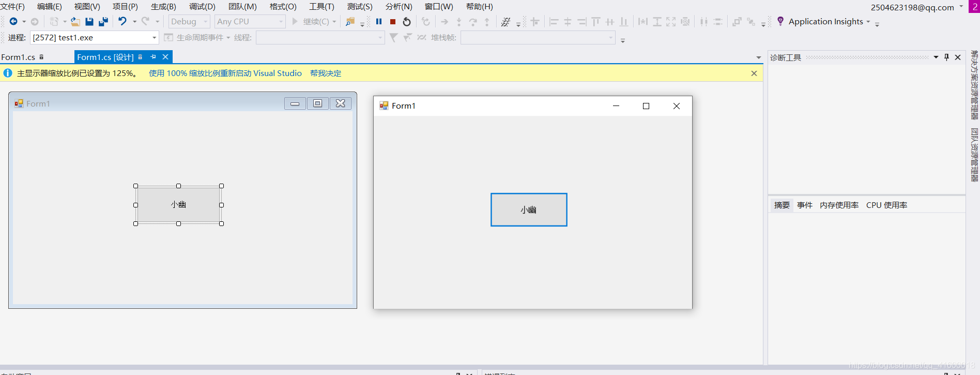
Task: Click the Save floppy disk icon
Action: click(x=89, y=22)
